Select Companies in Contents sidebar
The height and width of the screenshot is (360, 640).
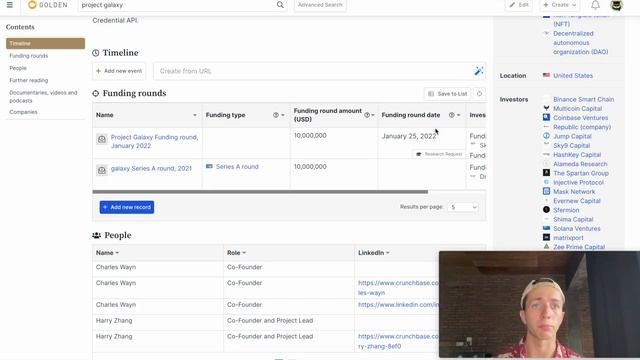click(23, 112)
